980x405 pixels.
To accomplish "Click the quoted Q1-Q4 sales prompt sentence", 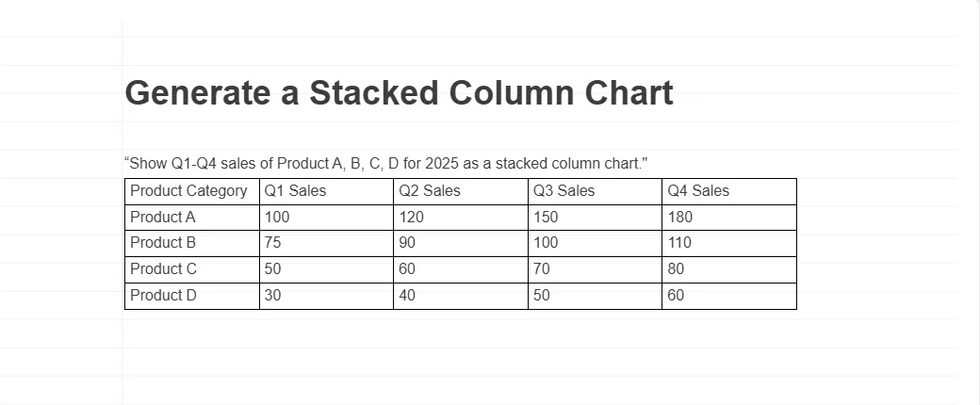I will [386, 164].
